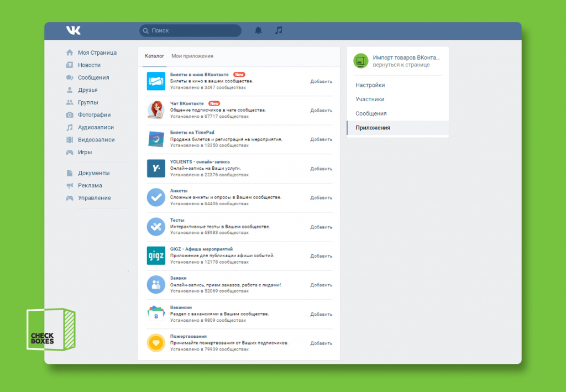Add the YCLIENTS онлайн-запись app
566x392 pixels.
(x=321, y=169)
